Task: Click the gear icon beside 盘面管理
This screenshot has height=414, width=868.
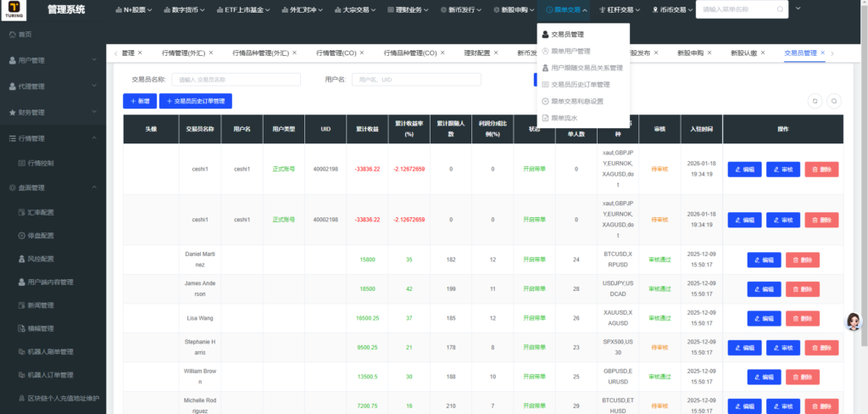Action: tap(13, 187)
